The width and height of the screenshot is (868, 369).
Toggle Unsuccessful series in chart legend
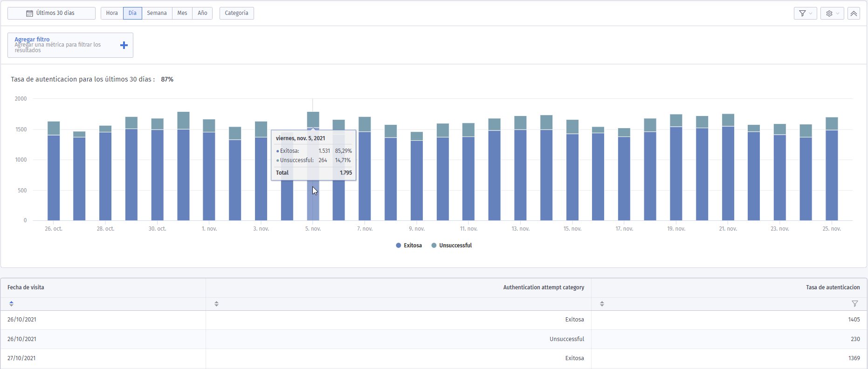point(452,246)
